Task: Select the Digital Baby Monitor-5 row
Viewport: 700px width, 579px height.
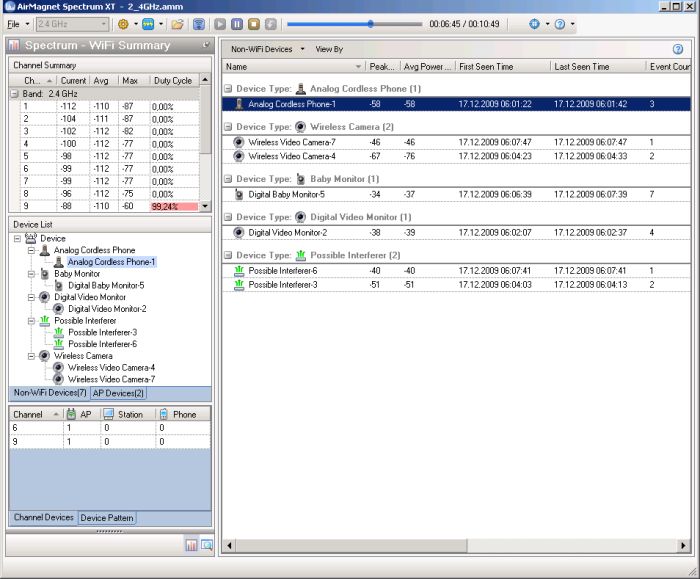Action: (286, 194)
